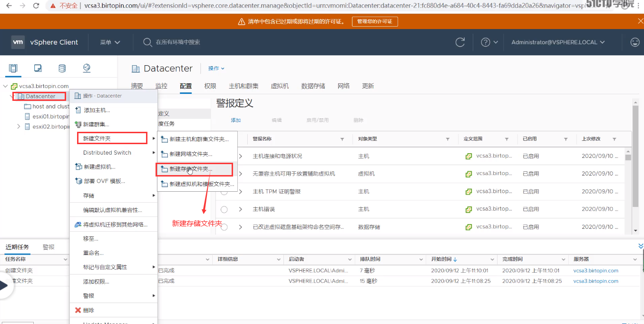The height and width of the screenshot is (324, 644).
Task: Select radio button for 主机 TPM 证明警报
Action: [224, 192]
